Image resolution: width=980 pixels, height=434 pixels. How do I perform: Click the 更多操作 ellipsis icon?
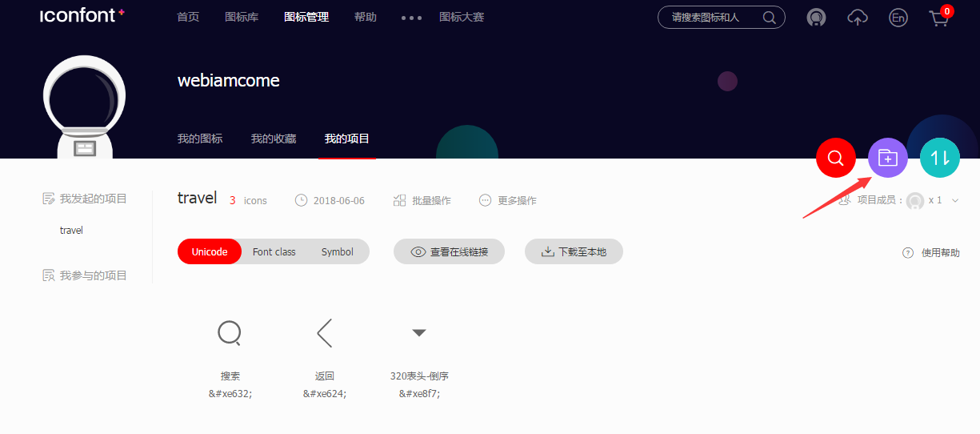(x=485, y=200)
